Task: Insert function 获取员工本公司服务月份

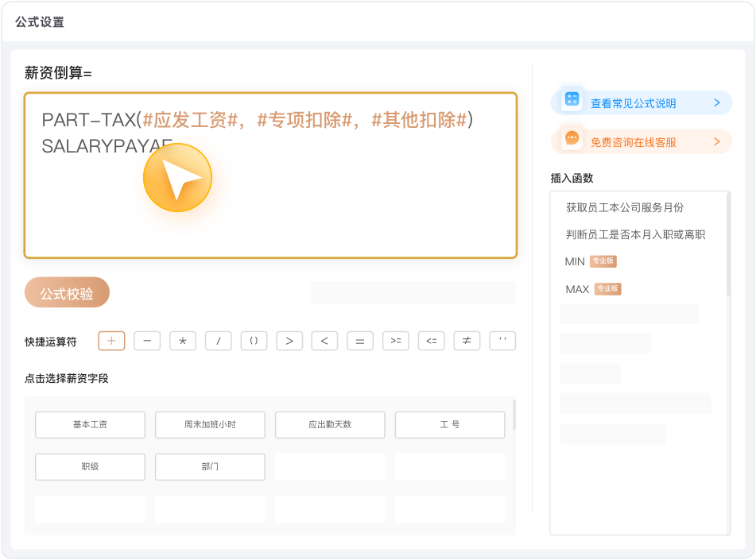Action: [625, 207]
